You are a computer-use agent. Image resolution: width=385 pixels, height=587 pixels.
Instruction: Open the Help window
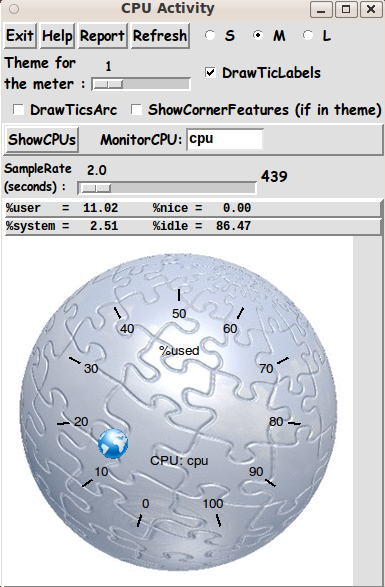[57, 36]
